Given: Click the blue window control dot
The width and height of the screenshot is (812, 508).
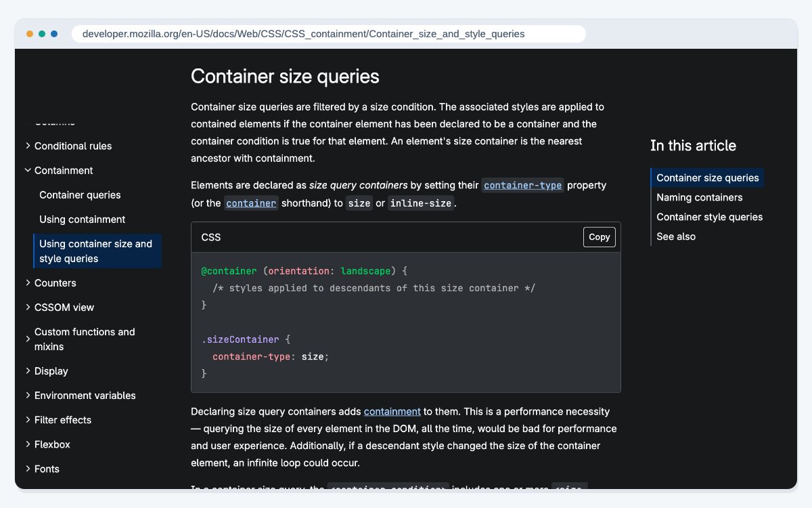Looking at the screenshot, I should 54,34.
